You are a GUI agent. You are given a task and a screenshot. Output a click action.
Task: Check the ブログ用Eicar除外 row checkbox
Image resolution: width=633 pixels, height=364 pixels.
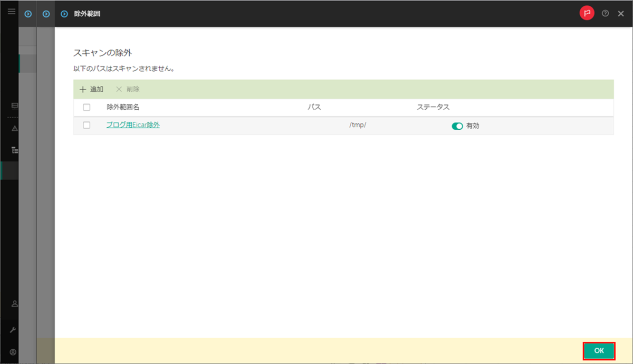pos(87,126)
